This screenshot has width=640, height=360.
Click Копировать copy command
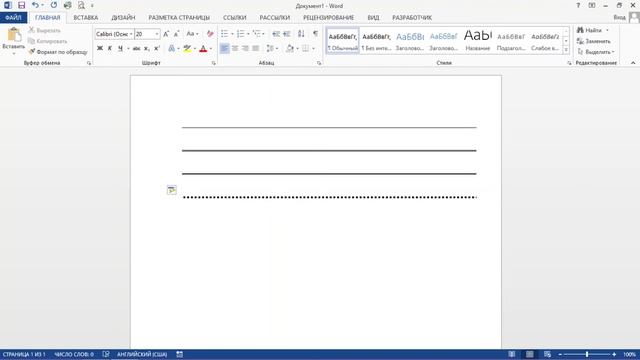47,41
